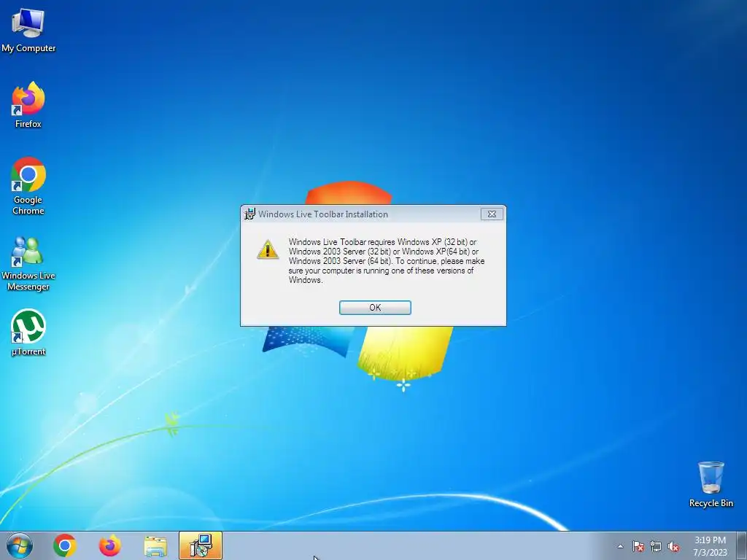Screen dimensions: 747x560
Task: Open the clock showing 3:19 PM
Action: 710,546
